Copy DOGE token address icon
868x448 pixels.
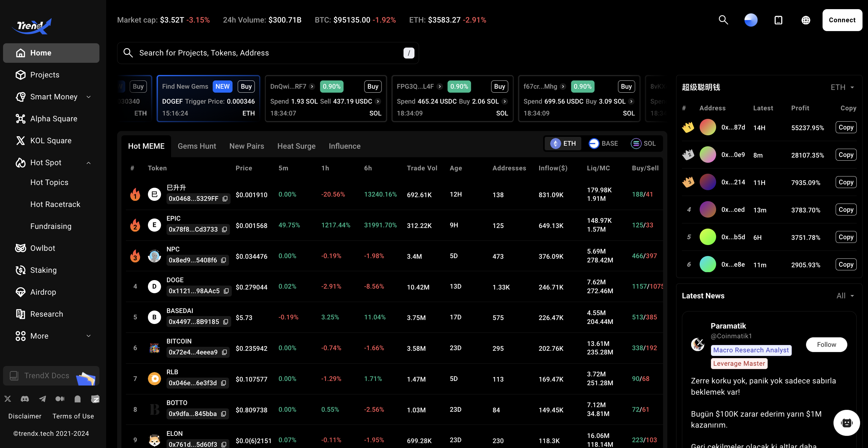pos(226,291)
